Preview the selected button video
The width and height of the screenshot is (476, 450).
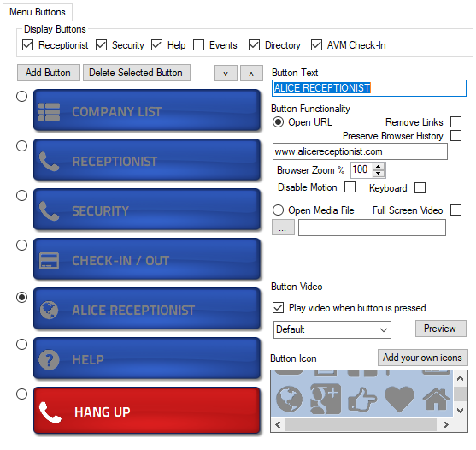440,329
